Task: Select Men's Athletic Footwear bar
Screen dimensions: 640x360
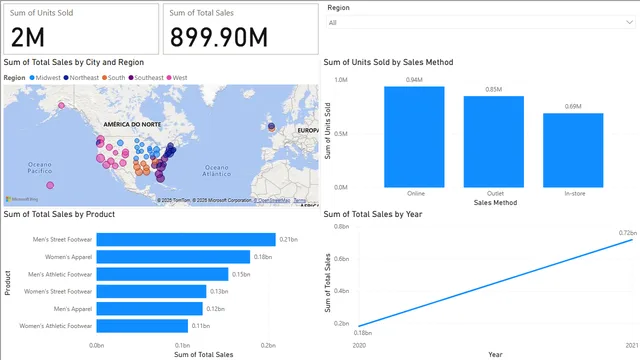Action: pos(162,274)
